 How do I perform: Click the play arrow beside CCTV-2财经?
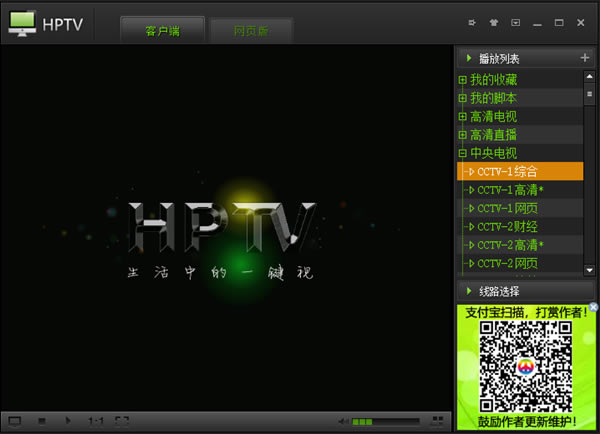click(x=471, y=227)
